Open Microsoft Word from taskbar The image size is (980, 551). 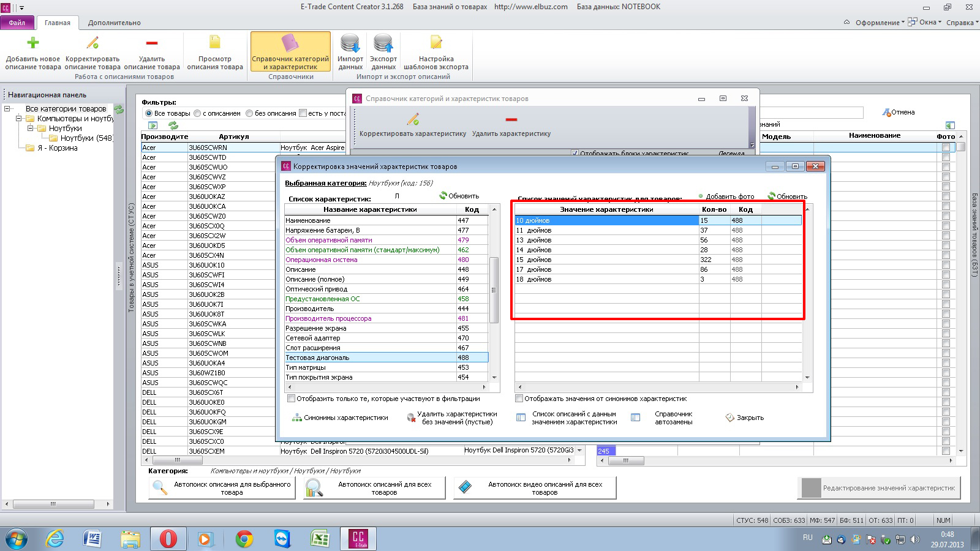click(x=92, y=539)
